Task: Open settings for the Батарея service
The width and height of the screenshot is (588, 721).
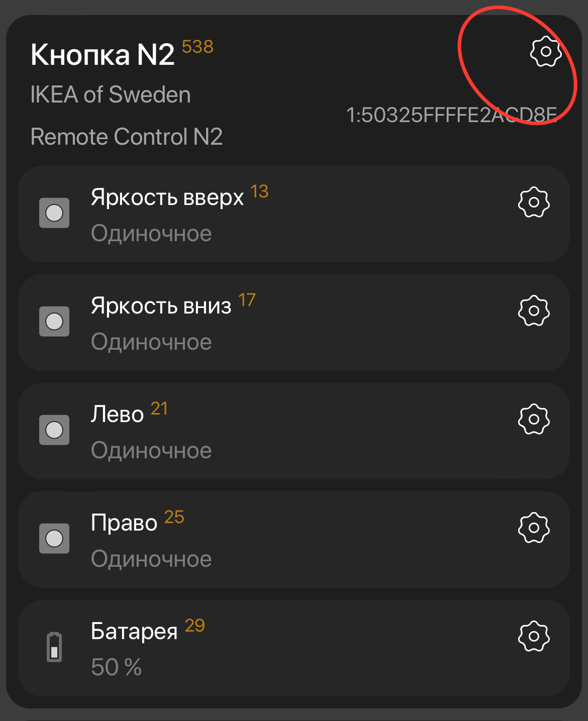Action: pyautogui.click(x=533, y=636)
